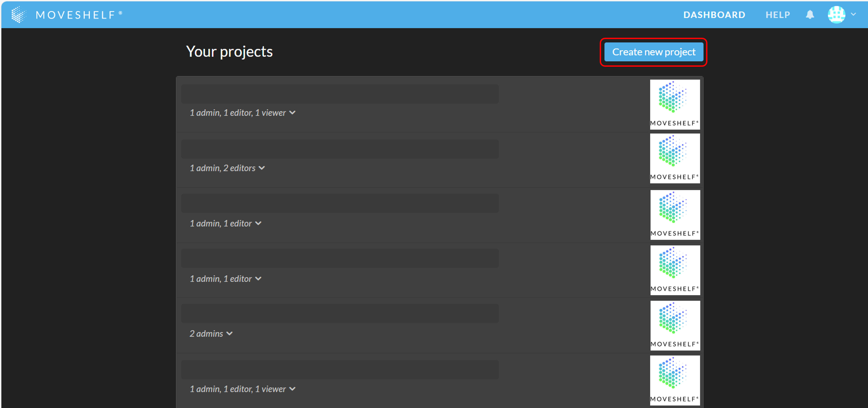Open thumbnail of the '2 admins' project
868x408 pixels.
[x=675, y=325]
